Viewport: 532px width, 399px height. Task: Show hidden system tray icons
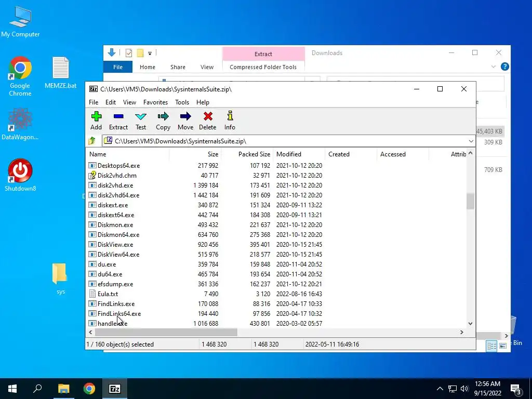[440, 389]
